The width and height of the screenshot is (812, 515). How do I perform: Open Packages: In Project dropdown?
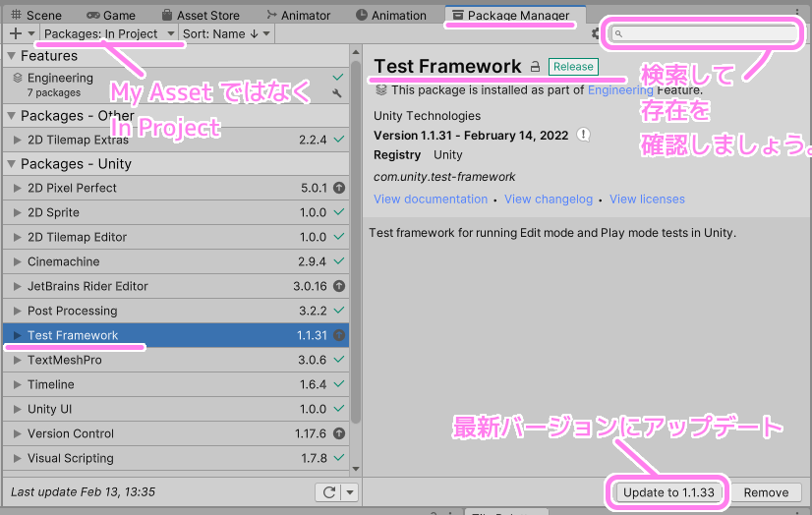click(x=109, y=33)
